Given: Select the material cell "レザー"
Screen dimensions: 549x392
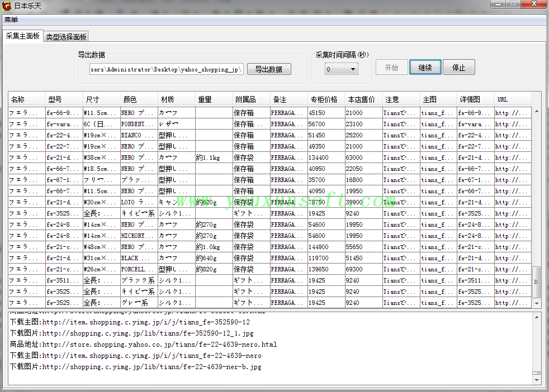Looking at the screenshot, I should pyautogui.click(x=177, y=124).
